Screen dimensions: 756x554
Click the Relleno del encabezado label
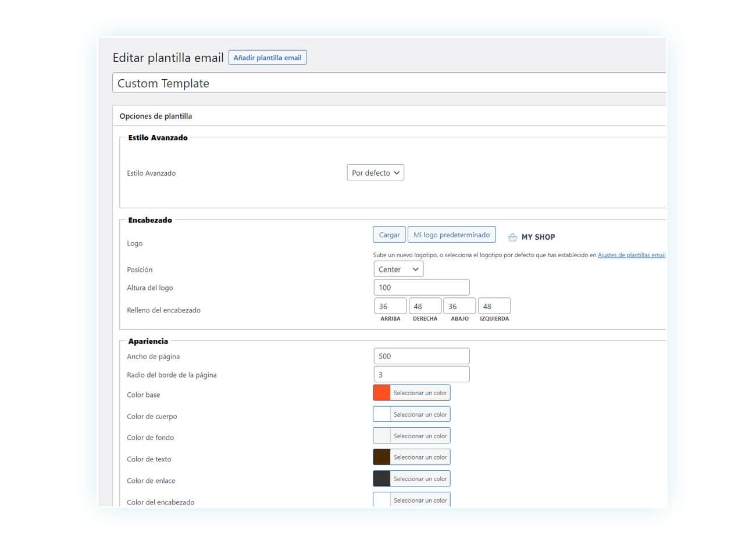point(163,310)
